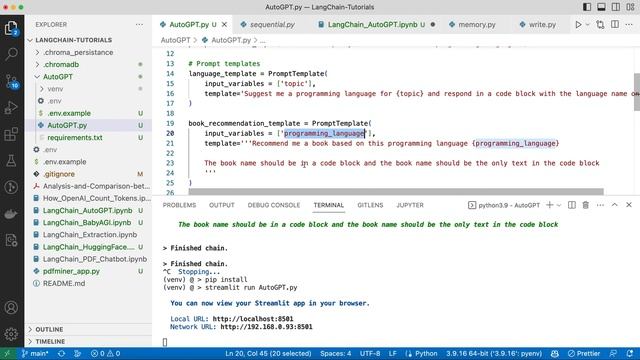
Task: Open the Accounts menu in activity bar
Action: click(x=11, y=307)
